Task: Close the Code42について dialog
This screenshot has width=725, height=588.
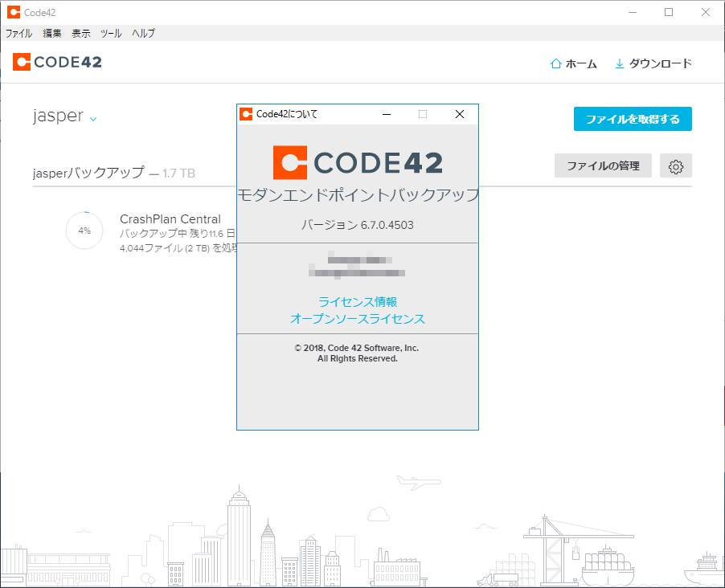Action: [x=459, y=114]
